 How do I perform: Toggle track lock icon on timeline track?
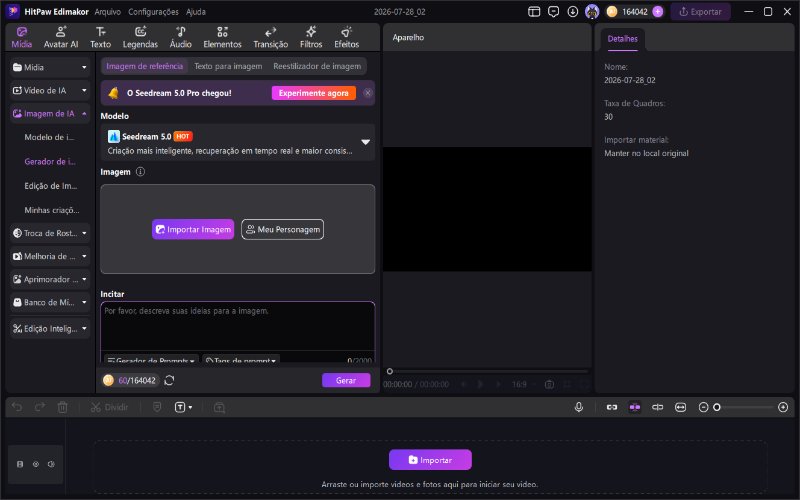[20, 464]
